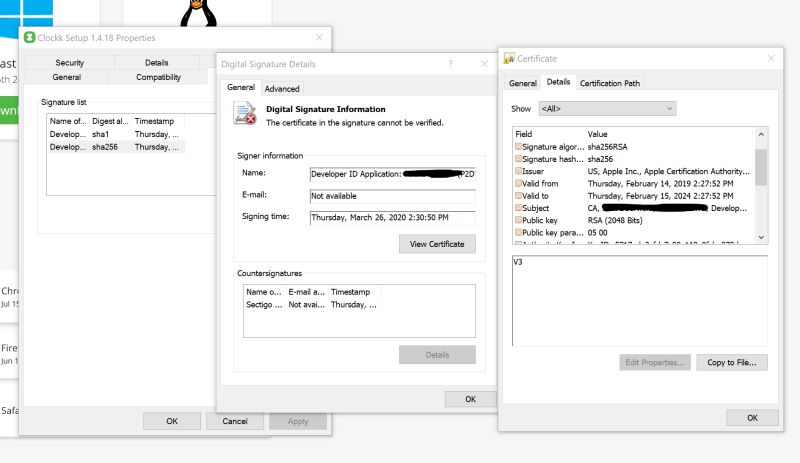Click the scroll up arrow in certificate fields list
800x463 pixels.
click(761, 134)
